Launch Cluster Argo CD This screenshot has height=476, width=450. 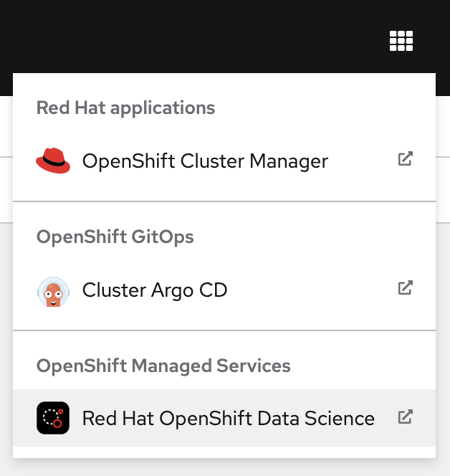point(155,290)
